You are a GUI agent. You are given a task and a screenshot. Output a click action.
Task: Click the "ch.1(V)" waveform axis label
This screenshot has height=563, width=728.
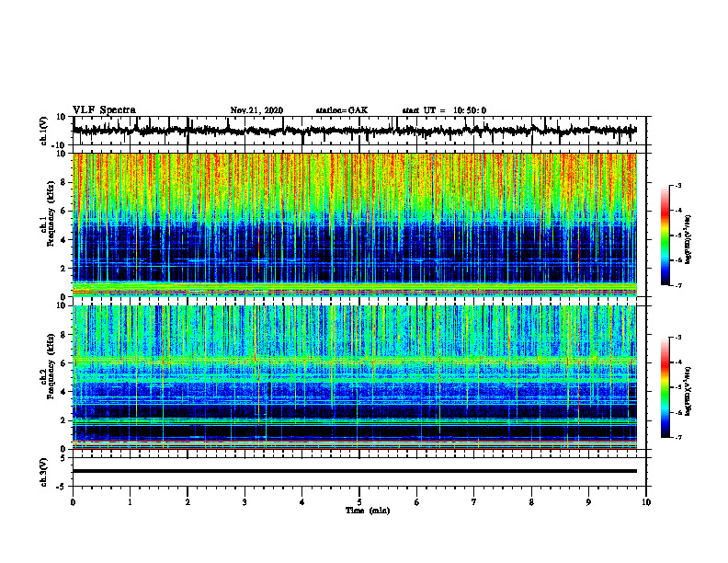(44, 131)
